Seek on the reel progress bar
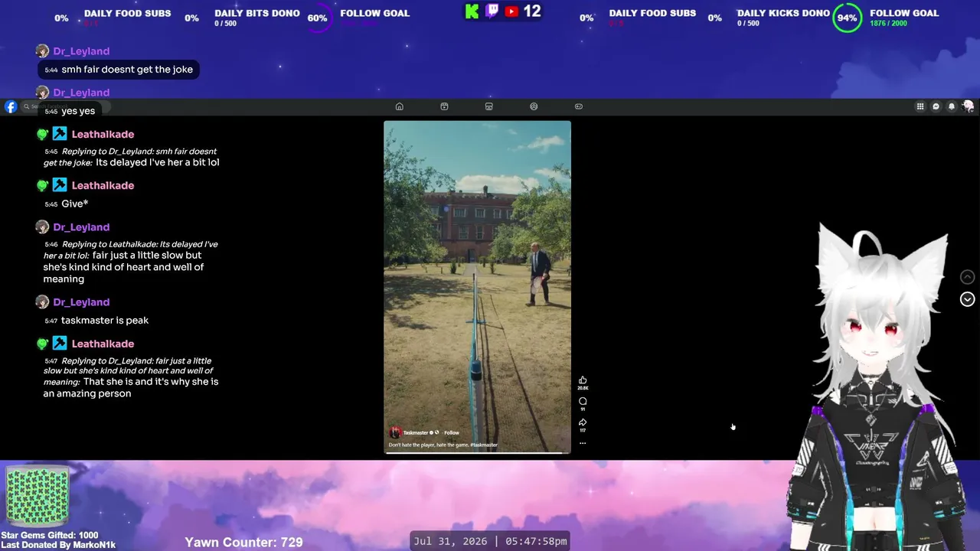The image size is (980, 551). [477, 452]
